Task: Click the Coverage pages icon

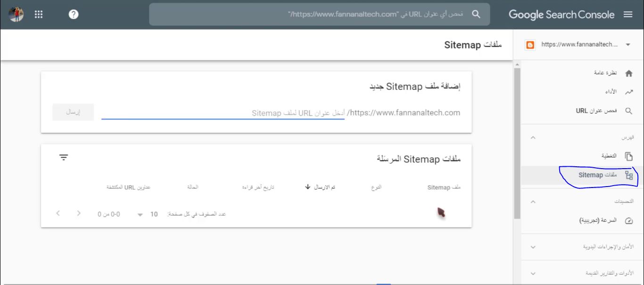Action: pyautogui.click(x=628, y=156)
